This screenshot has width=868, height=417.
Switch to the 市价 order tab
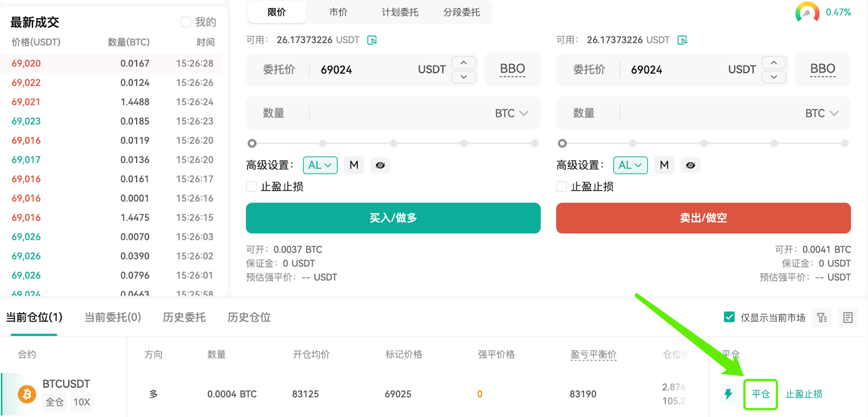pyautogui.click(x=338, y=12)
